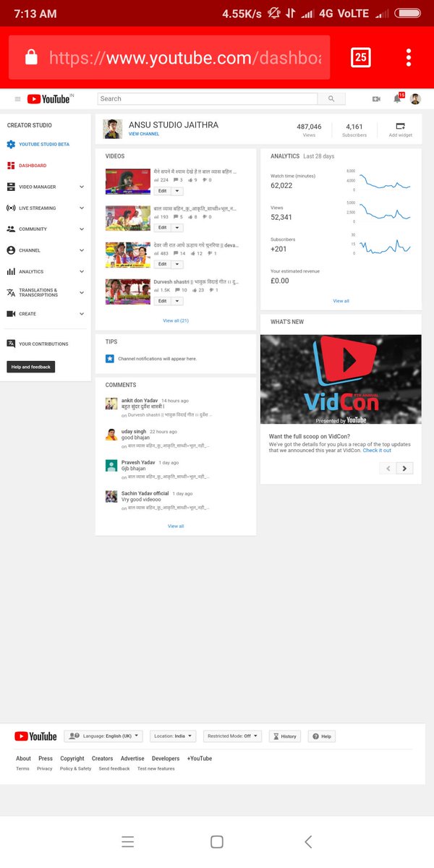Click the YouTube Studio Beta gear icon
The height and width of the screenshot is (868, 434).
[11, 144]
